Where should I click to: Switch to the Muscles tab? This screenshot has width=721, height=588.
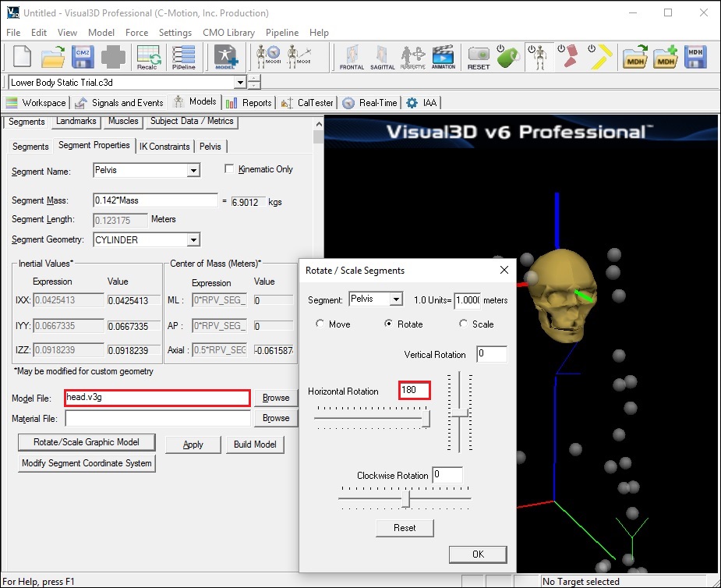(123, 121)
